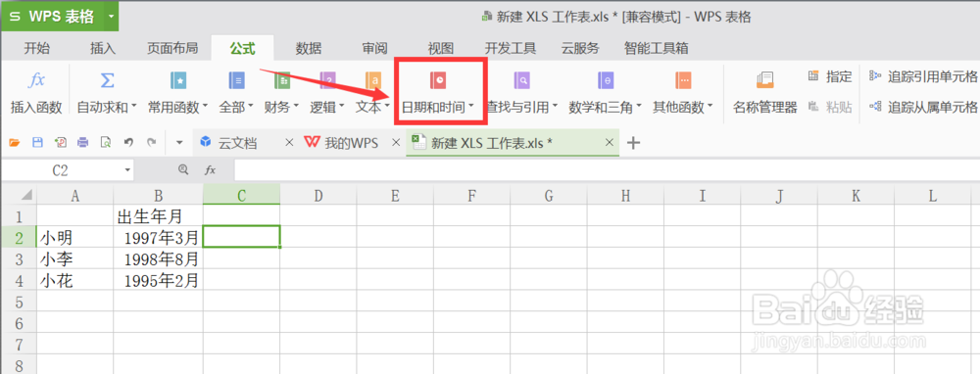Select cell containing 1995年2月

coord(158,280)
